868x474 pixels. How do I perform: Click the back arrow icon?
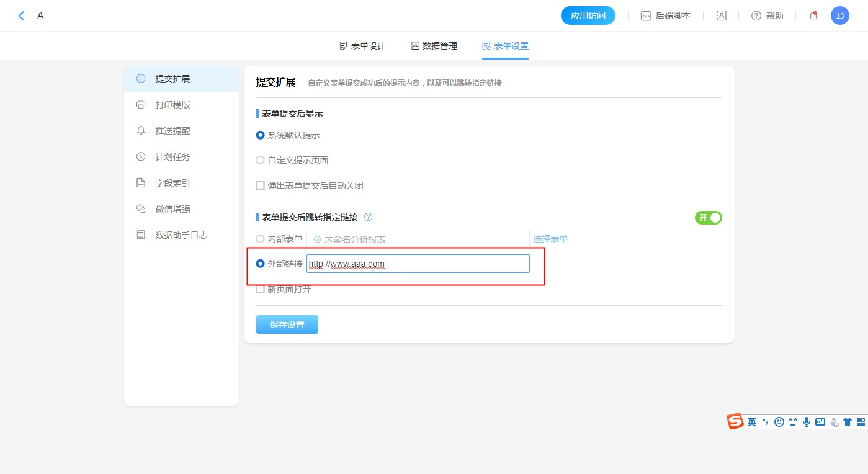(x=21, y=16)
